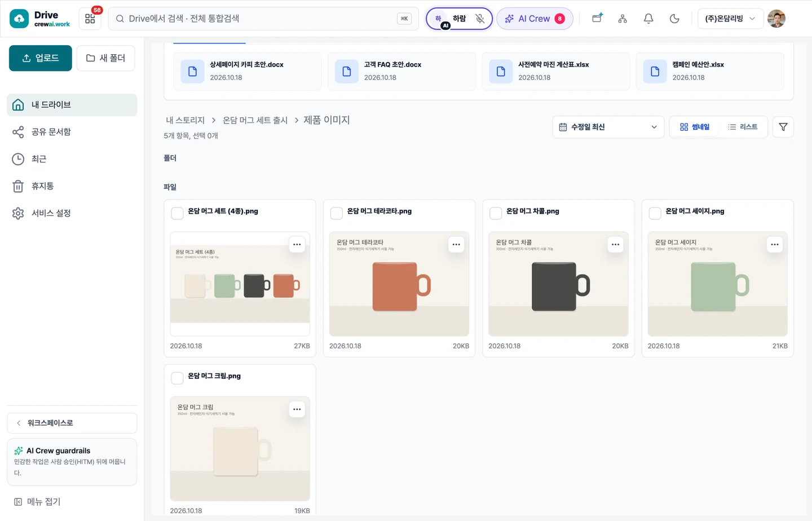Switch to 리스트 view
The height and width of the screenshot is (521, 812).
point(743,127)
